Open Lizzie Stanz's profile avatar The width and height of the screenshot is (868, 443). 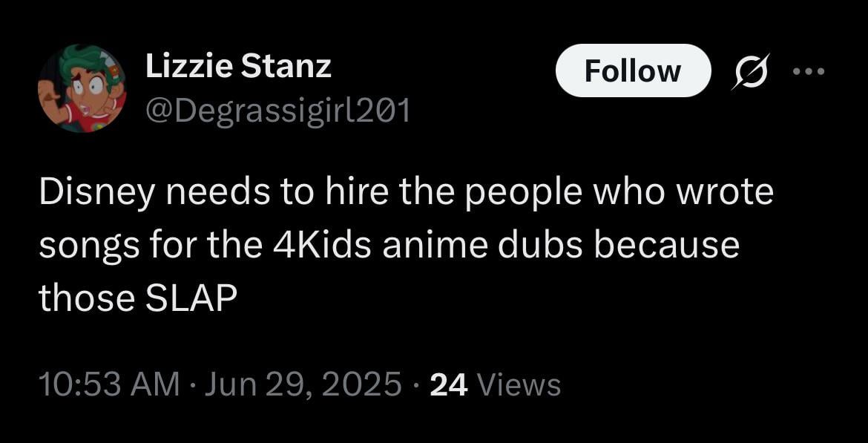click(x=82, y=88)
